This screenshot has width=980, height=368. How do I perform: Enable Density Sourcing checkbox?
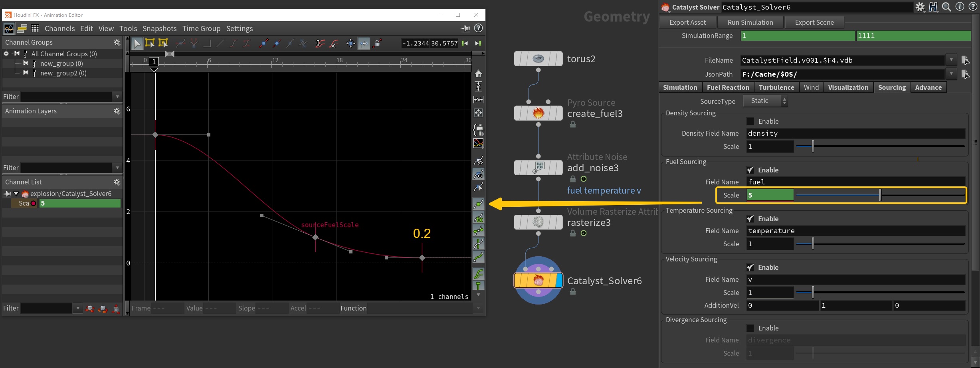pyautogui.click(x=750, y=121)
